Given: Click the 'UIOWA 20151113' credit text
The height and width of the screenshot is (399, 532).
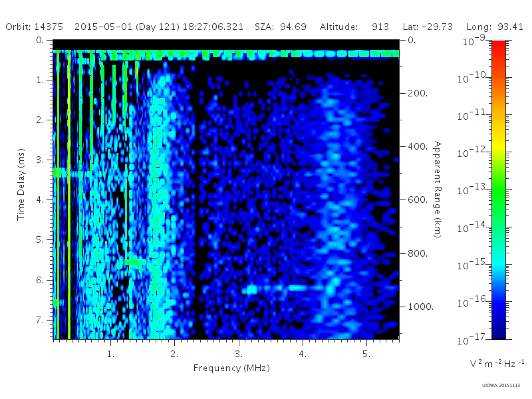Looking at the screenshot, I should pos(501,386).
